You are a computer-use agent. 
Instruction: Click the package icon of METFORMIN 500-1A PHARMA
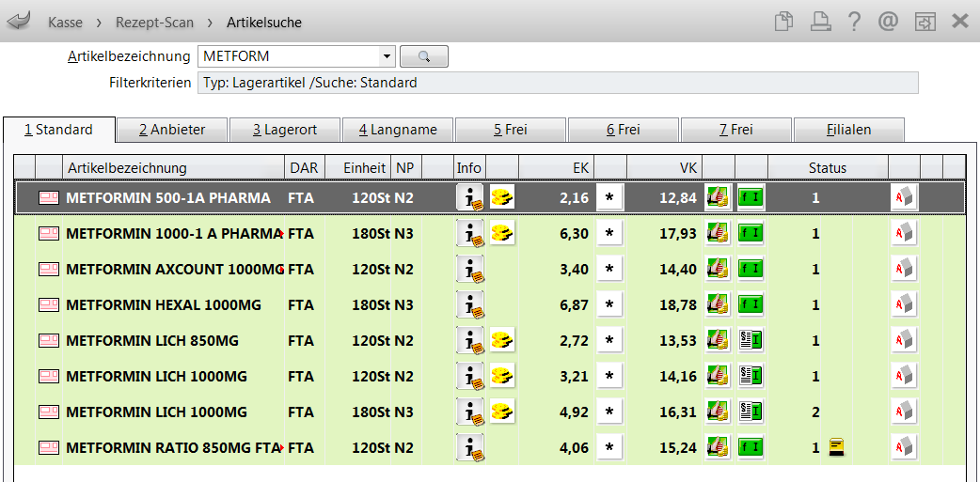tap(49, 198)
